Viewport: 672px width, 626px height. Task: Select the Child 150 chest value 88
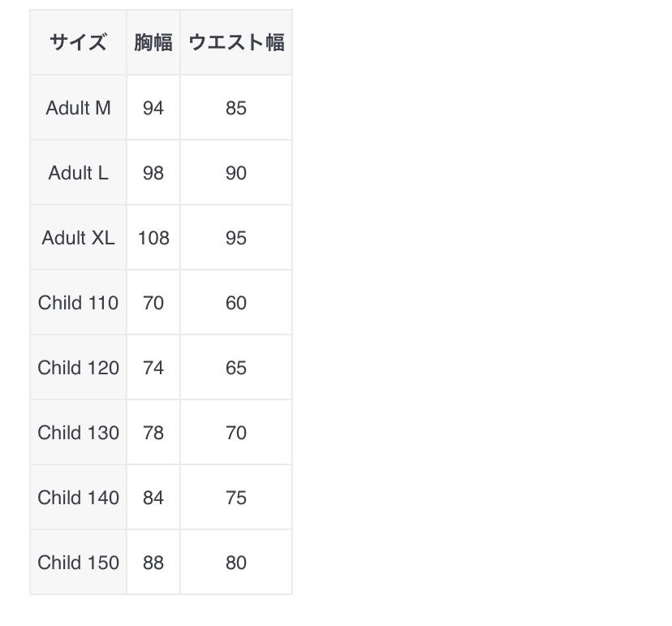153,563
